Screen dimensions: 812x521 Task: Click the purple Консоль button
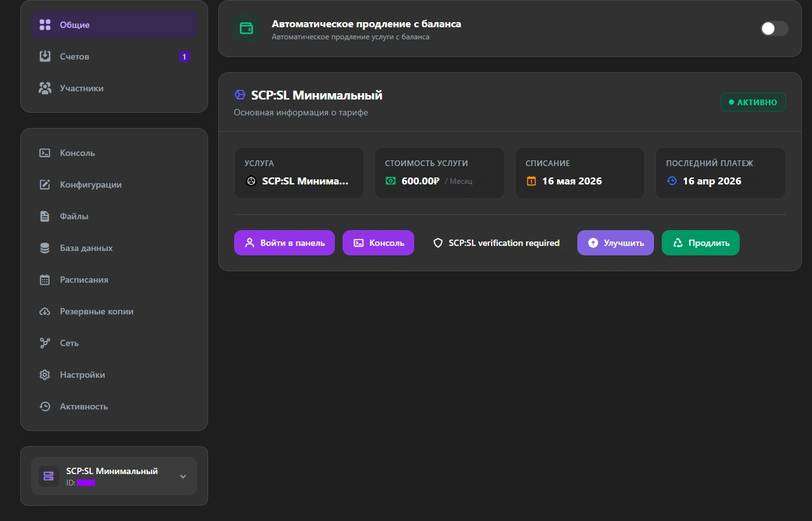(378, 243)
